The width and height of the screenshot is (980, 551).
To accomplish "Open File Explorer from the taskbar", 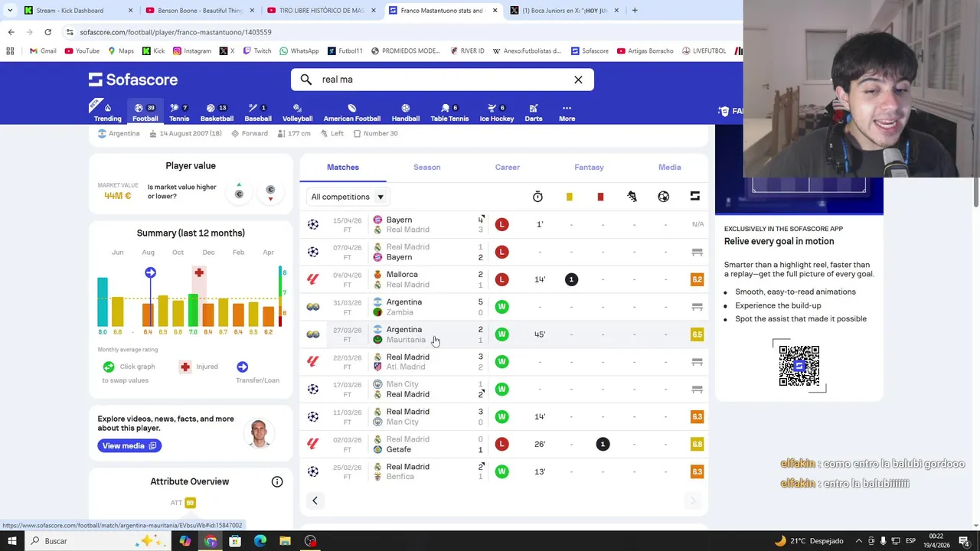I will (x=285, y=541).
